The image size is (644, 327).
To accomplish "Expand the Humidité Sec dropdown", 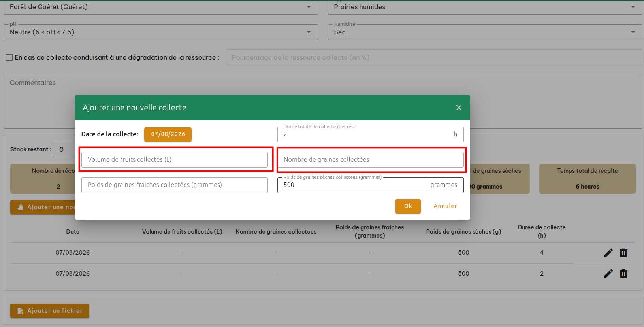I will click(x=485, y=32).
